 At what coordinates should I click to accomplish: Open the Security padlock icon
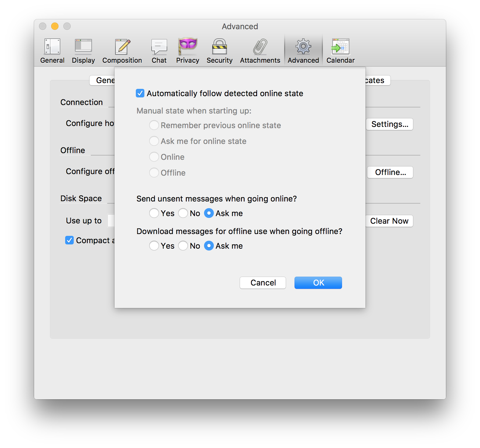[219, 47]
